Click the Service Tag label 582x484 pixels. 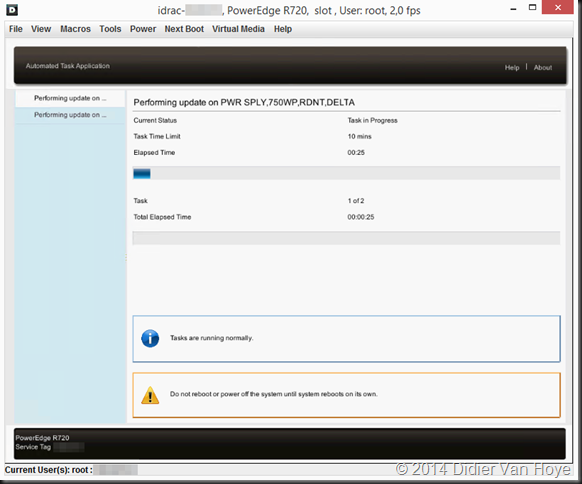coord(33,447)
